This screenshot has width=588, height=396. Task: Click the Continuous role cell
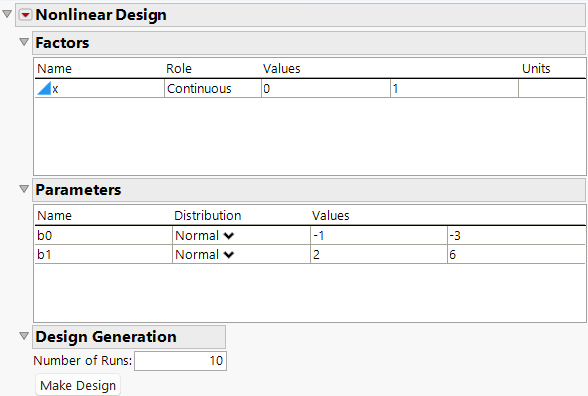[213, 88]
